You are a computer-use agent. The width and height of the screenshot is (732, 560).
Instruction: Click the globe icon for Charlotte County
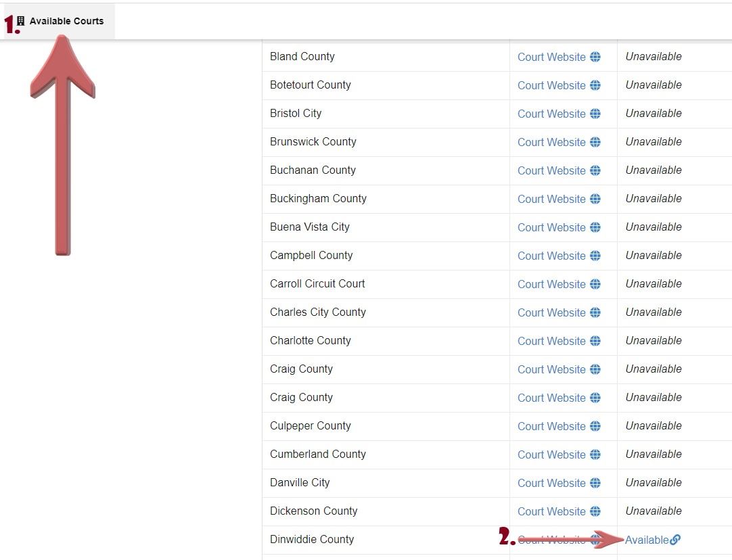[x=595, y=341]
